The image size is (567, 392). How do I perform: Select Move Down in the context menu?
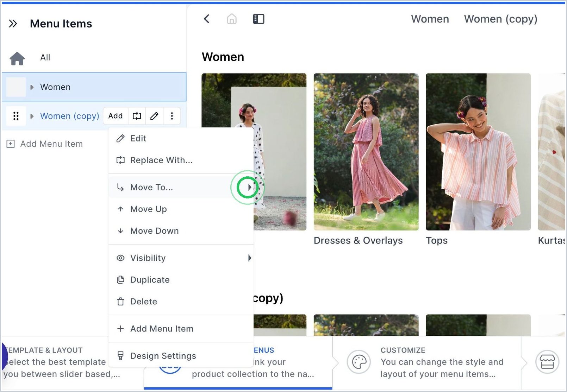181,231
